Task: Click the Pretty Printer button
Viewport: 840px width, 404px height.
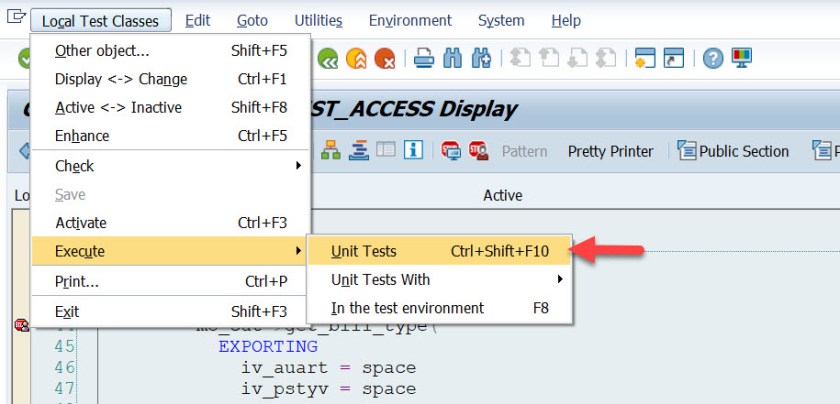Action: tap(610, 151)
